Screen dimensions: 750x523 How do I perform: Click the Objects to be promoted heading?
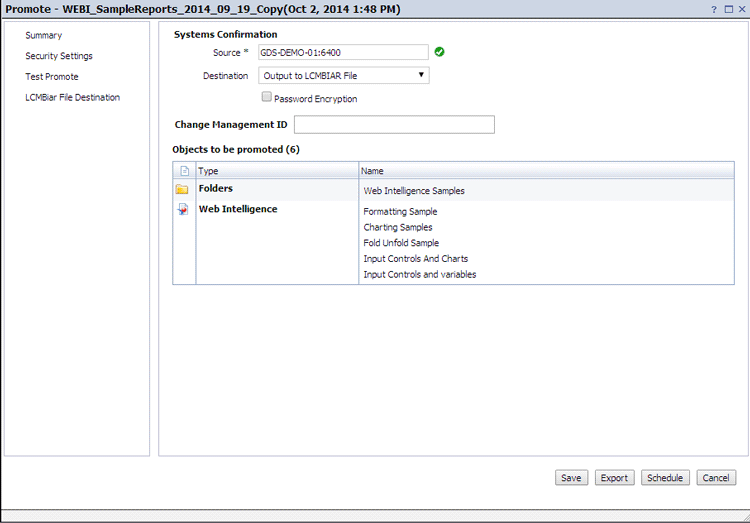point(236,150)
